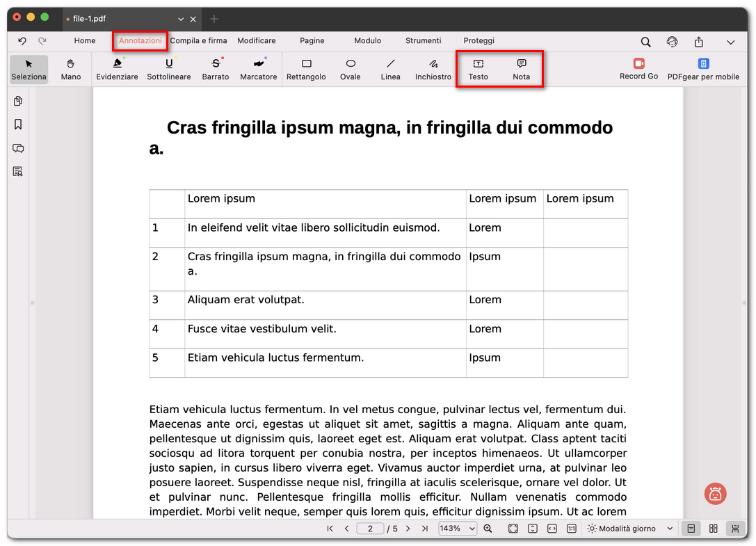Open the 143% zoom level dropdown
This screenshot has height=546, width=756.
[457, 529]
